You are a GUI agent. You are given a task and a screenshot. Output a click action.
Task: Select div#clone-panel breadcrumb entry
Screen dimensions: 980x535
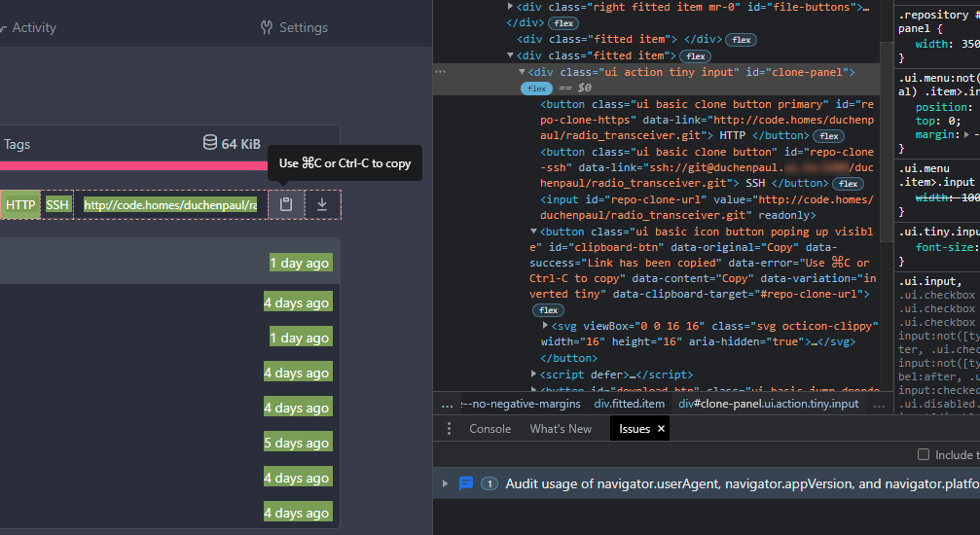pos(768,404)
